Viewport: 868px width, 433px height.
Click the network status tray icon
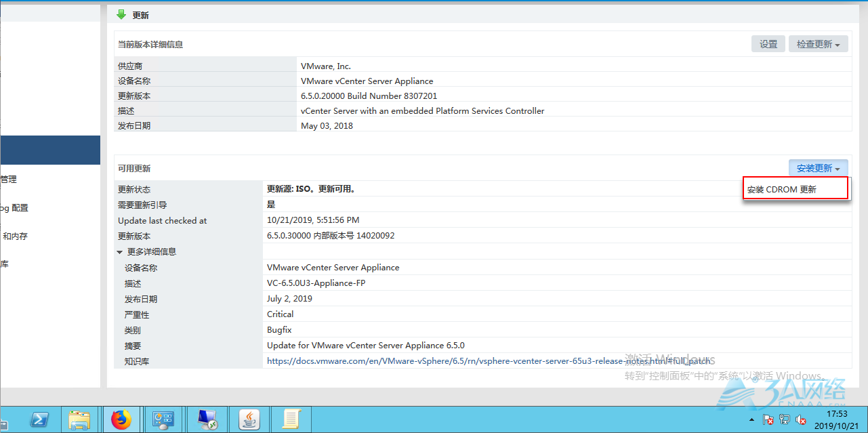point(785,420)
